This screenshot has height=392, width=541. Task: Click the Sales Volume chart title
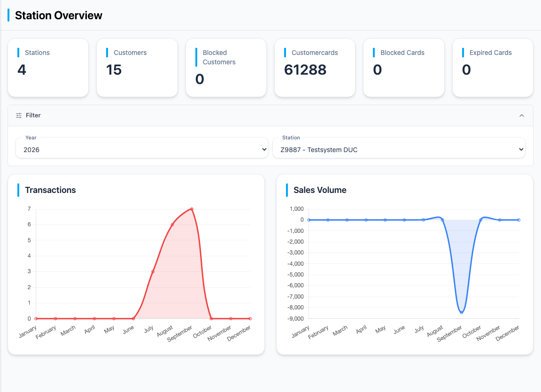(320, 190)
